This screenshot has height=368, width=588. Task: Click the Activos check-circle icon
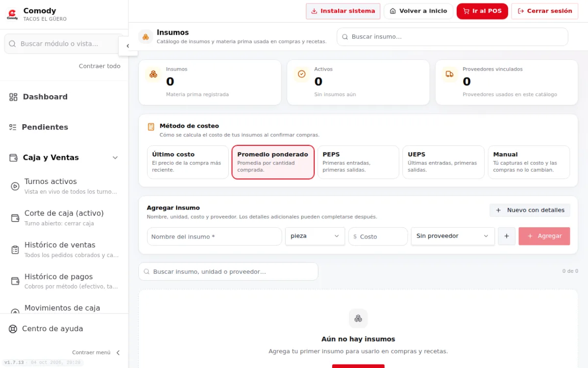[x=302, y=74]
